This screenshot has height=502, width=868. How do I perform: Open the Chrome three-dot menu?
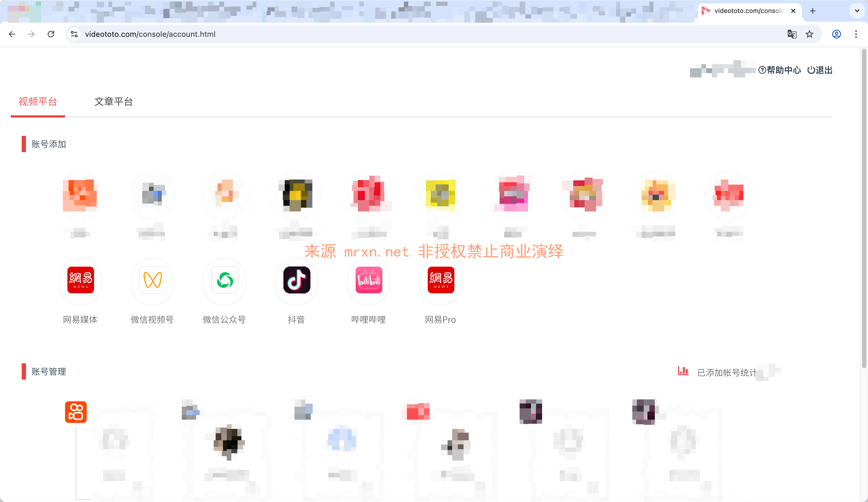856,34
